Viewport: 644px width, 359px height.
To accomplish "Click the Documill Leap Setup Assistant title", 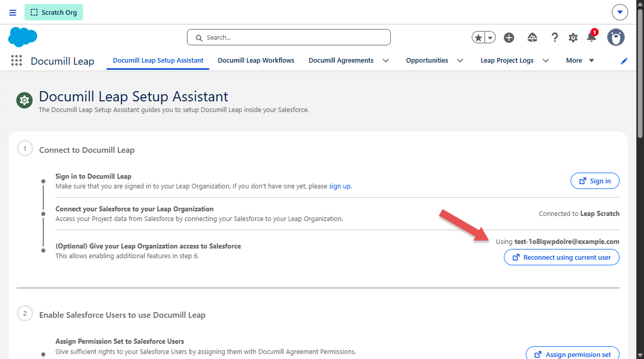I will [133, 96].
